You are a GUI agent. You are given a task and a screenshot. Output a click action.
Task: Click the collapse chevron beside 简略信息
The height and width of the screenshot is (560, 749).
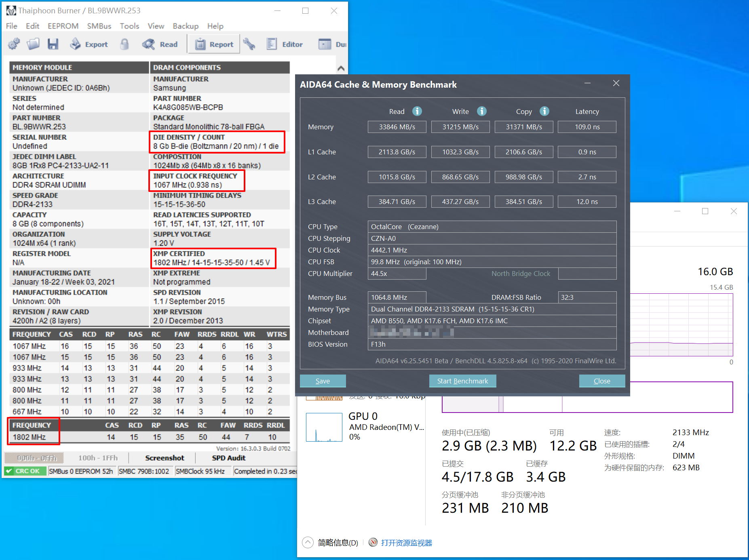(x=308, y=542)
